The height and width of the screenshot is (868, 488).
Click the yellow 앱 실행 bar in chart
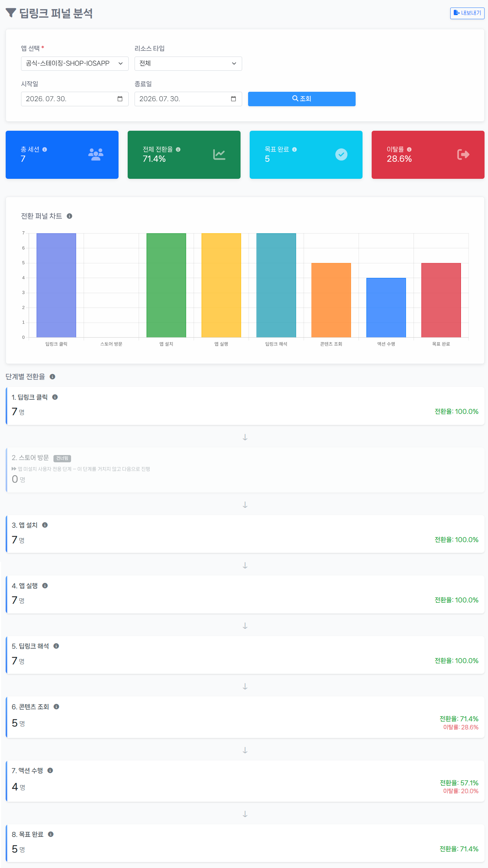click(x=221, y=285)
